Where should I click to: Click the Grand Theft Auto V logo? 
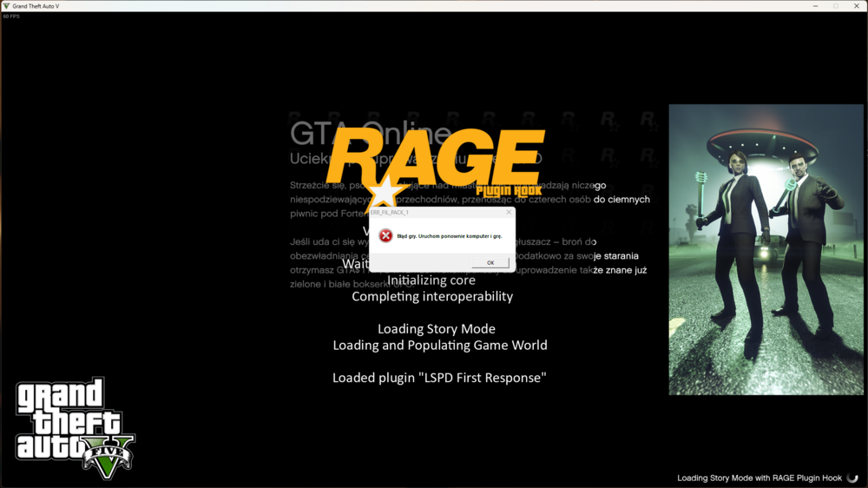(x=75, y=428)
